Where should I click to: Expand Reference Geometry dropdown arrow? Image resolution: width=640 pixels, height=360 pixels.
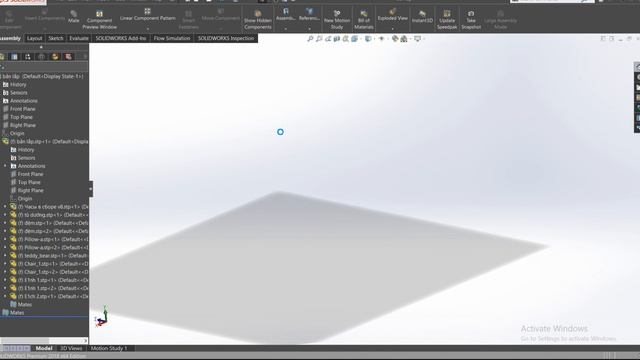pos(309,29)
